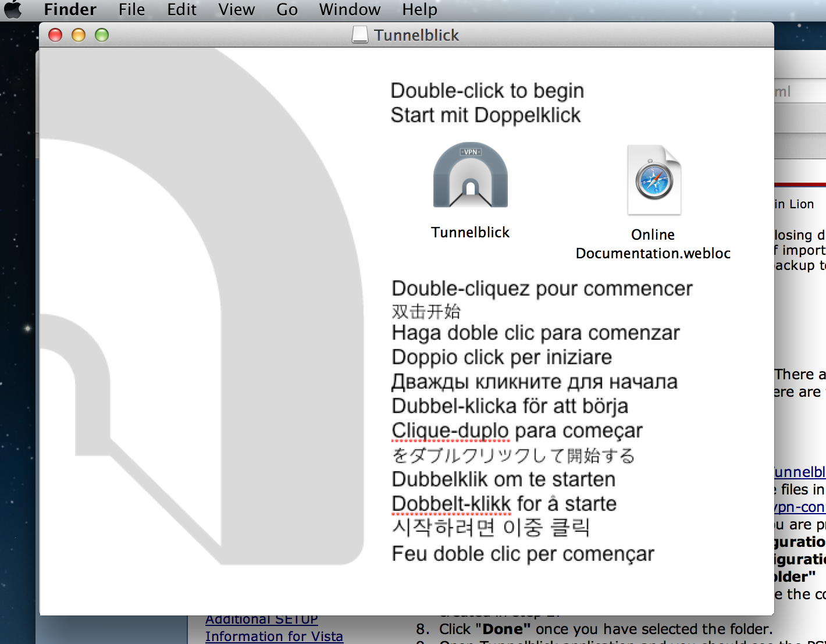Minimize the Tunnelblick window with yellow button
826x644 pixels.
[79, 35]
